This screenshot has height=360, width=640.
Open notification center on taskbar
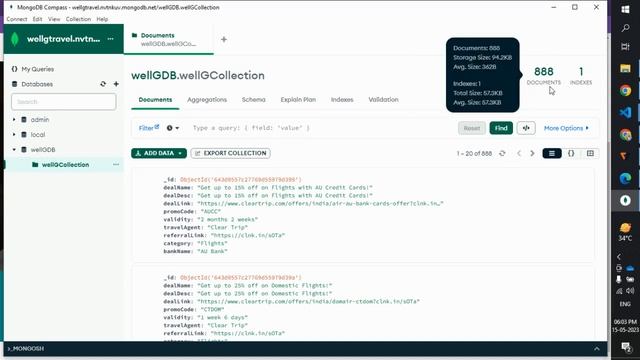(x=626, y=347)
